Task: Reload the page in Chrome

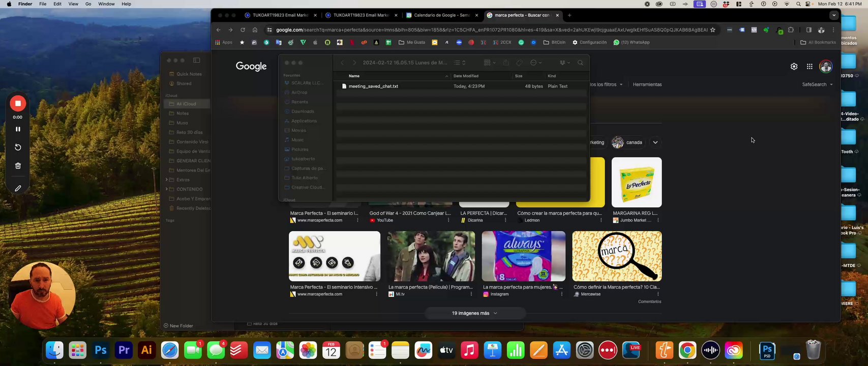Action: pos(243,30)
